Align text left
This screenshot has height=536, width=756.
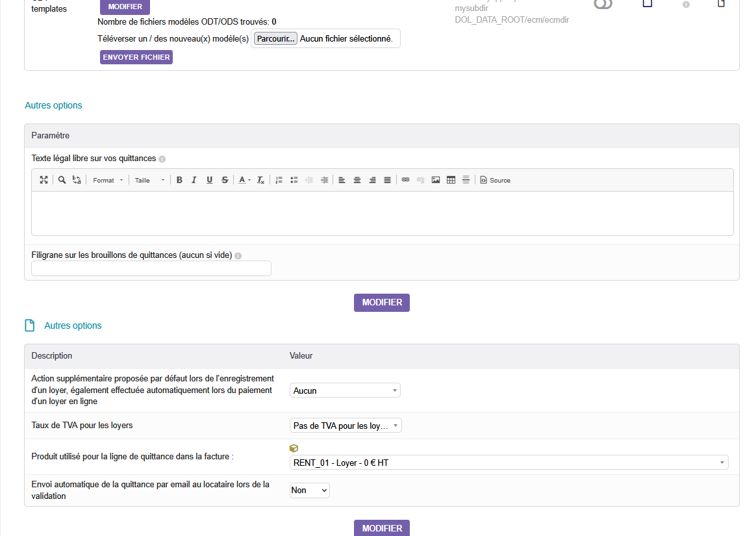(x=342, y=180)
